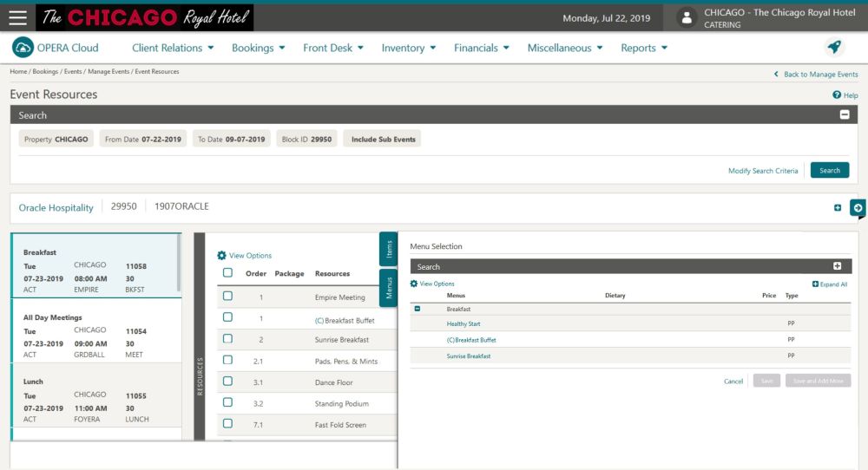This screenshot has height=470, width=868.
Task: Select the Healthy Start menu
Action: 464,324
